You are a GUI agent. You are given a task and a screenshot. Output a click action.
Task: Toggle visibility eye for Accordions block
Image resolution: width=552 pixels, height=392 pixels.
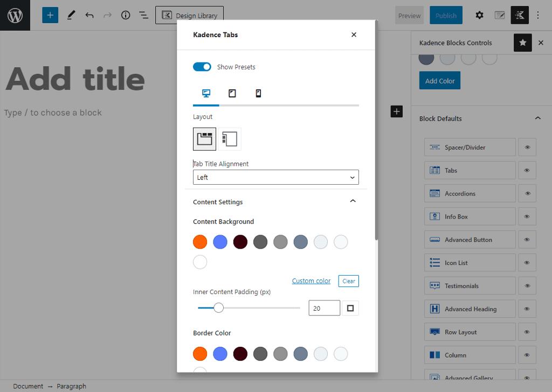tap(527, 194)
